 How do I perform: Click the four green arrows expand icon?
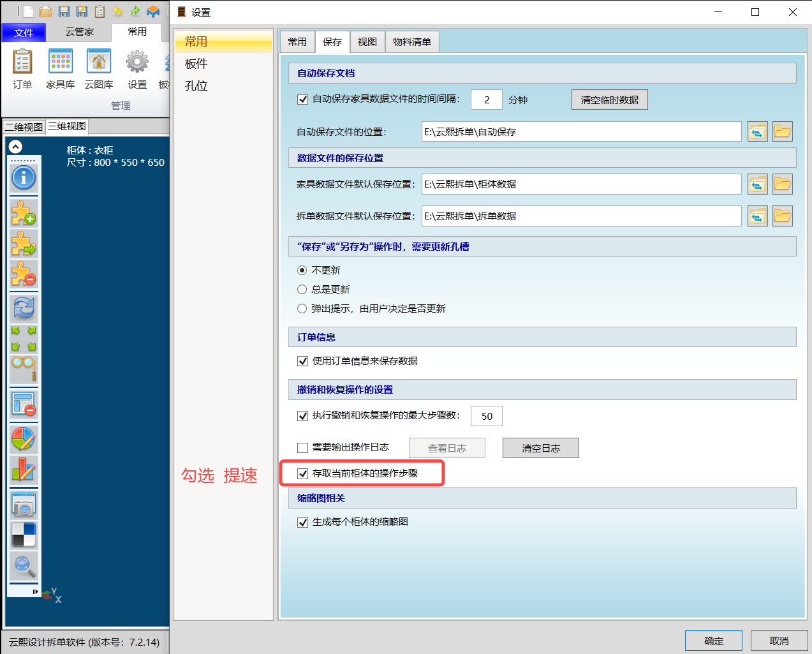pos(24,339)
